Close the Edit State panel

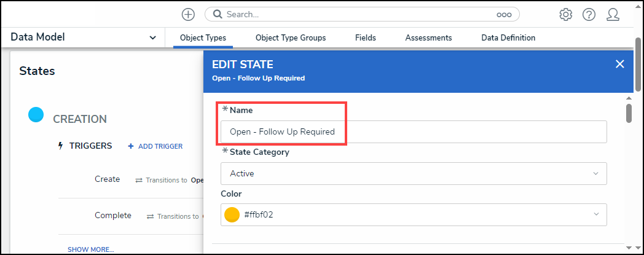coord(619,64)
